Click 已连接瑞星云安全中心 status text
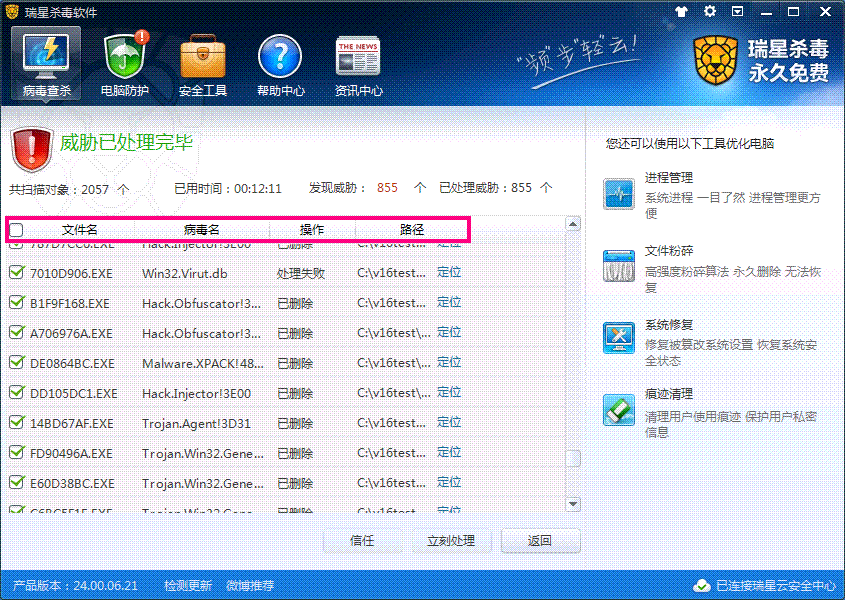Image resolution: width=845 pixels, height=600 pixels. (x=776, y=586)
